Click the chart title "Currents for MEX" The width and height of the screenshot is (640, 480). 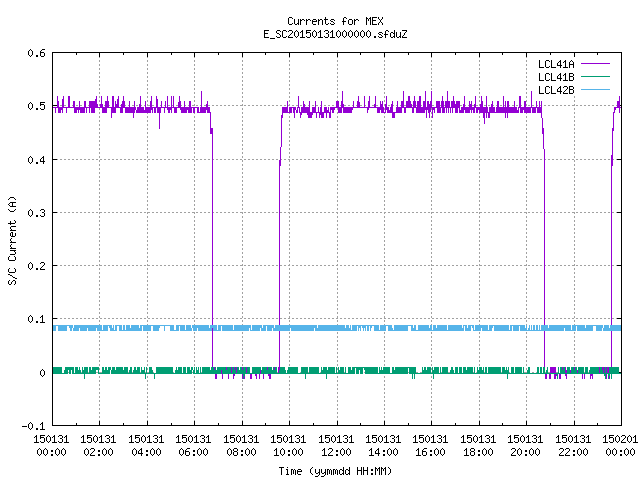pyautogui.click(x=335, y=21)
